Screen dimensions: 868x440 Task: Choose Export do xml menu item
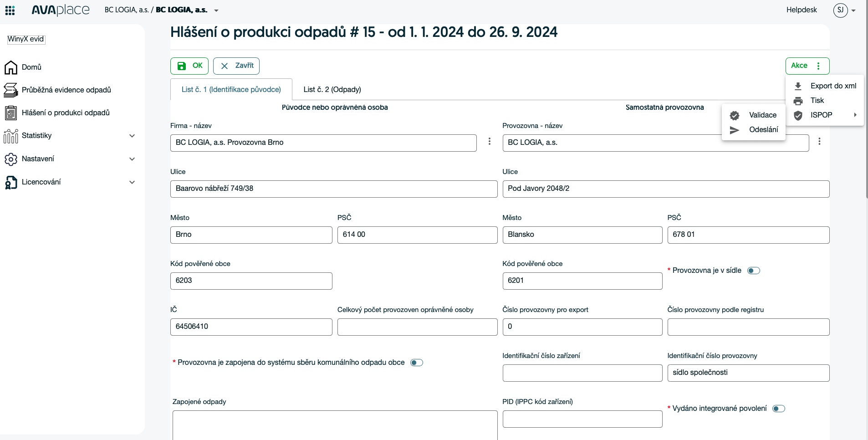click(x=825, y=86)
